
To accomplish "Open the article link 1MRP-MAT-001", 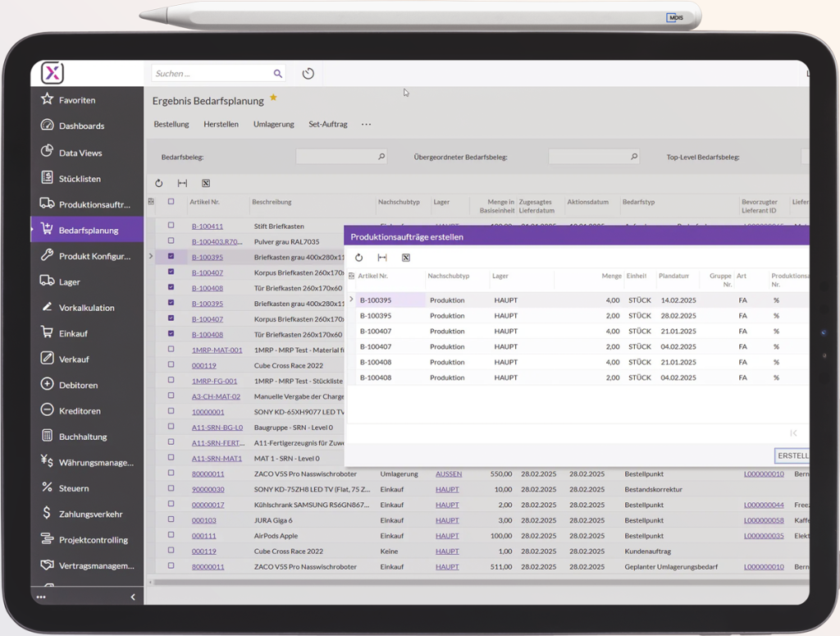I will [217, 350].
